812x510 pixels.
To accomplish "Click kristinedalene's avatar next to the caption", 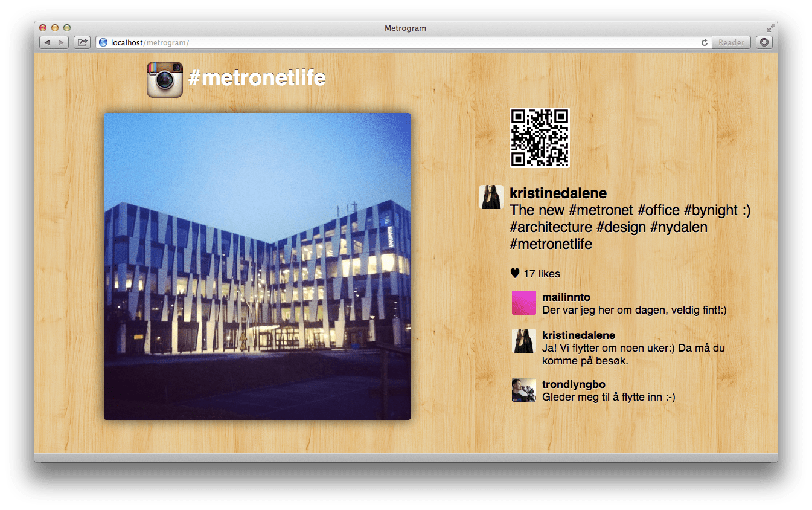I will (491, 197).
